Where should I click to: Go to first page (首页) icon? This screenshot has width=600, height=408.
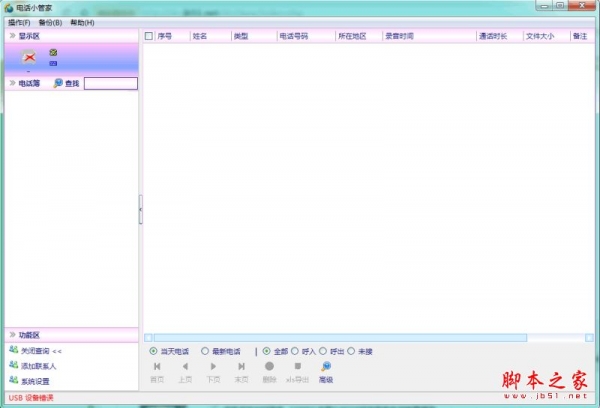click(x=157, y=367)
